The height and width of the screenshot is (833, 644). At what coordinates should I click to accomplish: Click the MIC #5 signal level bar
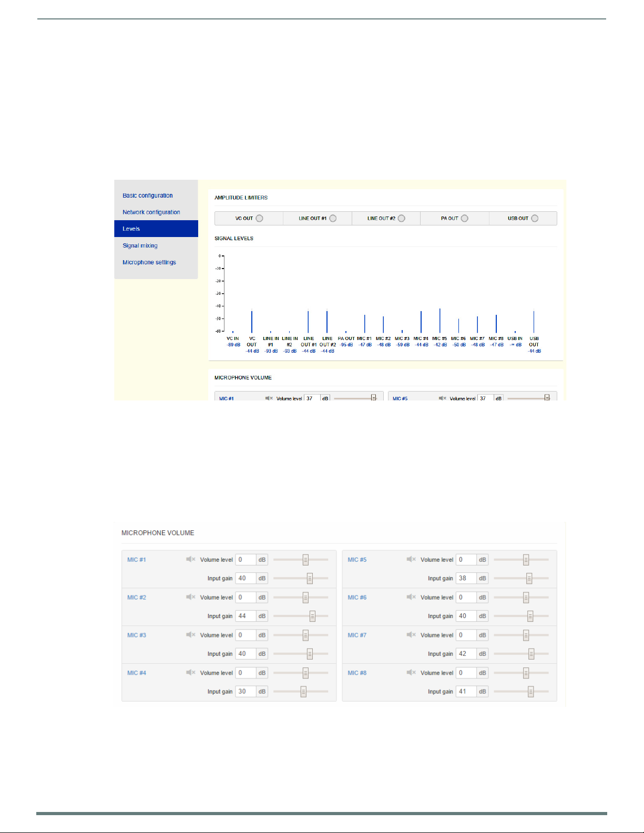pyautogui.click(x=440, y=321)
